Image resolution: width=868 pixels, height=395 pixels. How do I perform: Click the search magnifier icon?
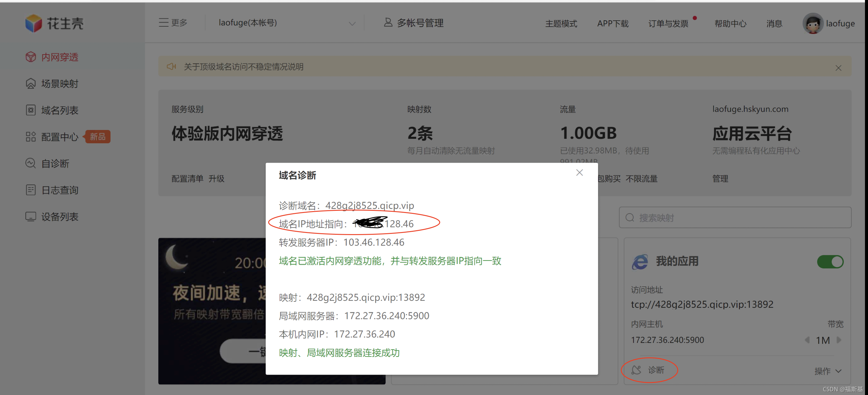coord(630,217)
